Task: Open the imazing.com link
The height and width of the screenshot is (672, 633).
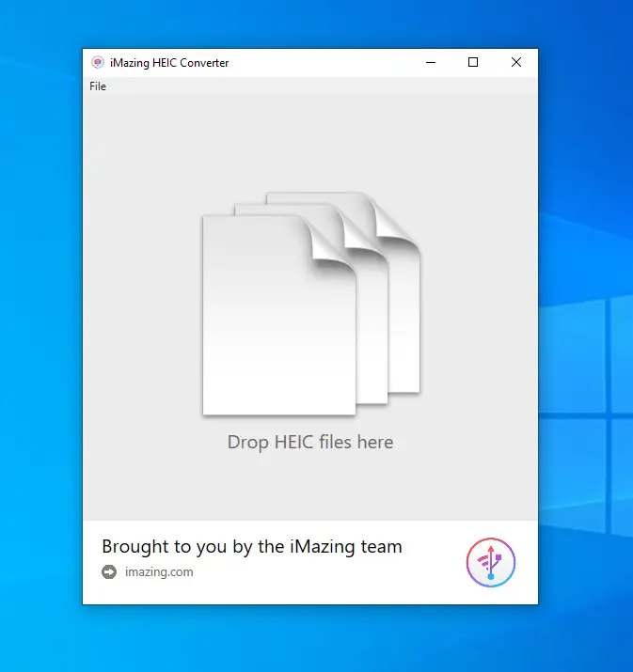Action: [159, 572]
